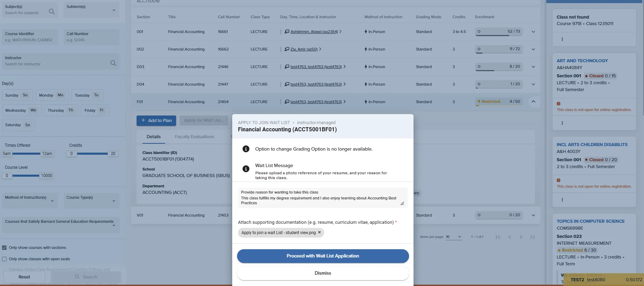Click instructor icon beside Ashikhmin, Alexei
Viewport: 644px width, 286px height.
[x=287, y=32]
